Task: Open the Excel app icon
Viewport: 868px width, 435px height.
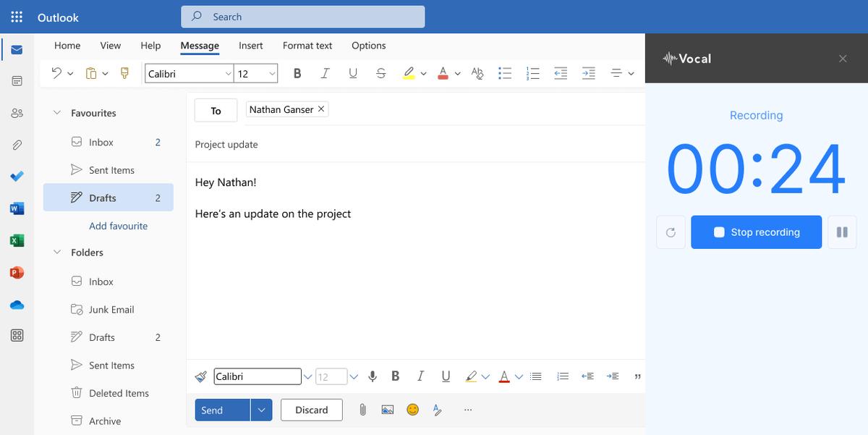Action: [x=17, y=240]
